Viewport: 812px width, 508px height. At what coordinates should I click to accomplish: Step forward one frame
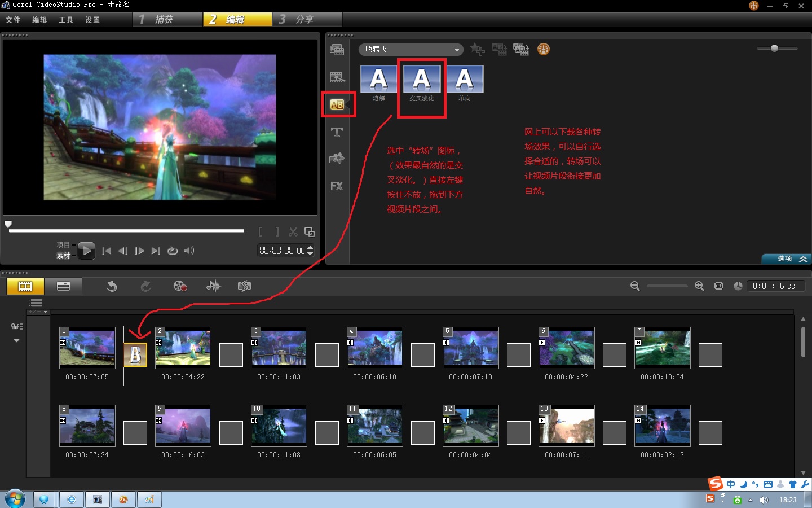(140, 251)
